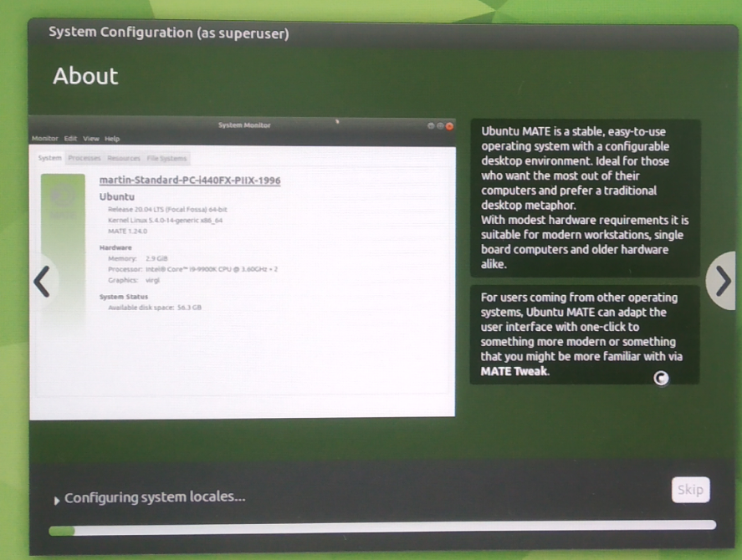The height and width of the screenshot is (560, 742).
Task: Click the hostname martin-Standard-PC-i440FX-PIIX-1996
Action: tap(190, 181)
